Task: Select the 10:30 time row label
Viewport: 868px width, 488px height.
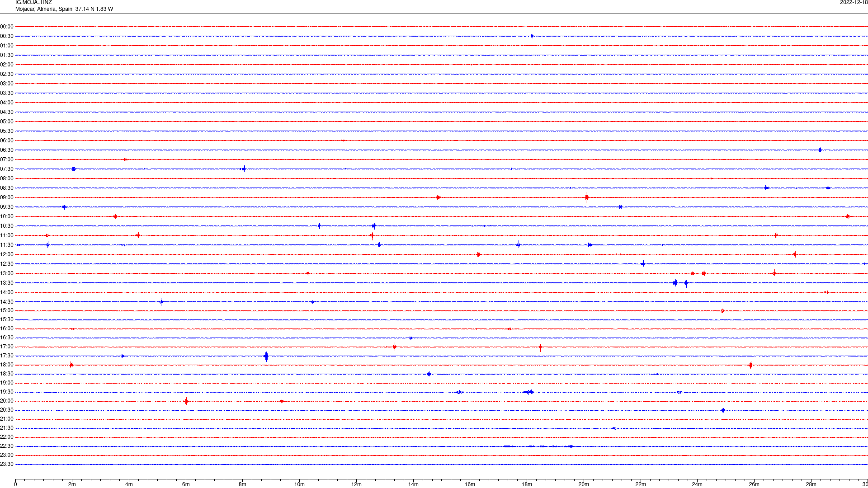Action: point(7,226)
